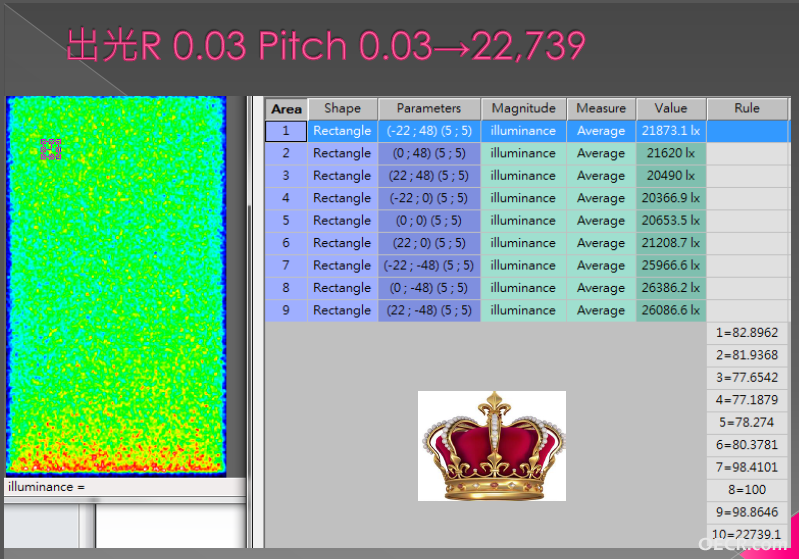Click parameters cell (-22 ; 0) (5 ; 5)
799x559 pixels.
pos(429,198)
